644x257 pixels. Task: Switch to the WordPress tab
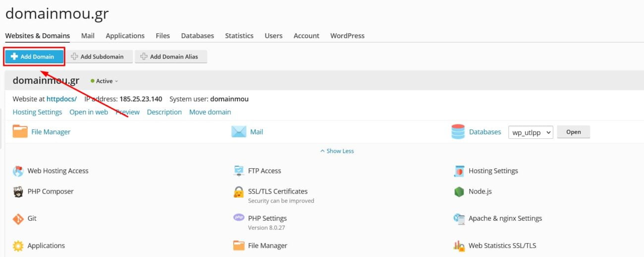click(347, 36)
